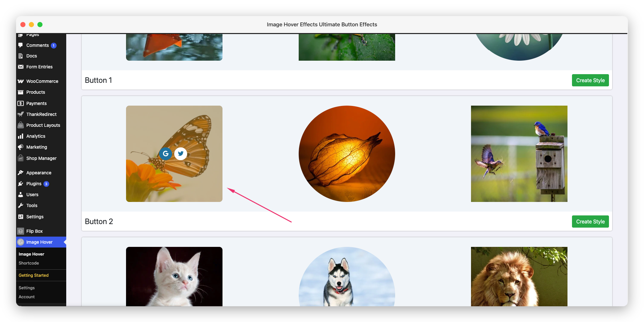The width and height of the screenshot is (644, 322).
Task: Click the Tools wrench icon
Action: coord(21,205)
